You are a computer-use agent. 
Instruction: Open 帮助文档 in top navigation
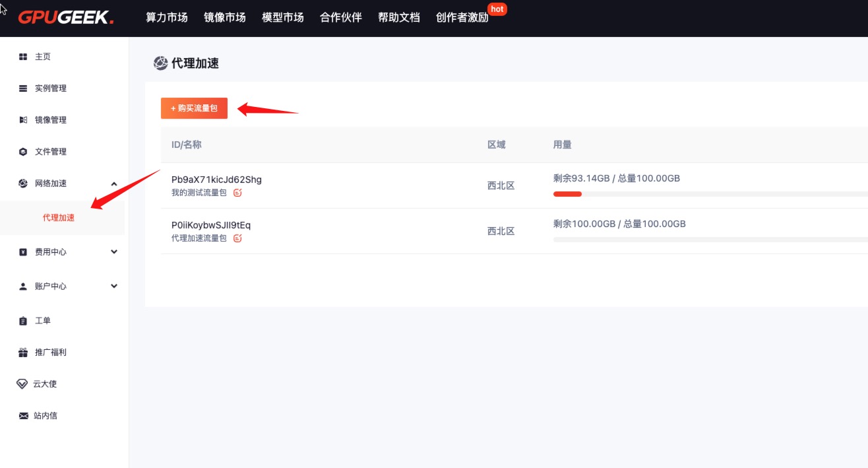pos(398,18)
